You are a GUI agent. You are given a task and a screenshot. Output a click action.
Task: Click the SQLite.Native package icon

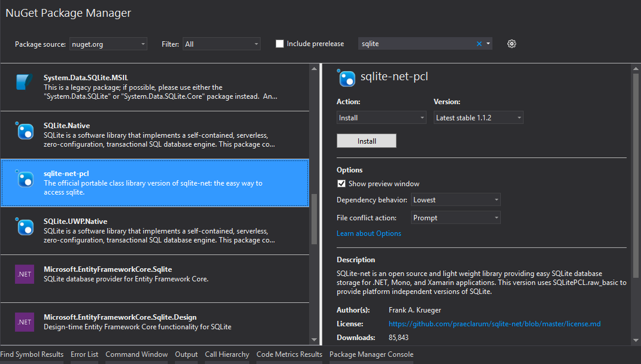tap(25, 131)
